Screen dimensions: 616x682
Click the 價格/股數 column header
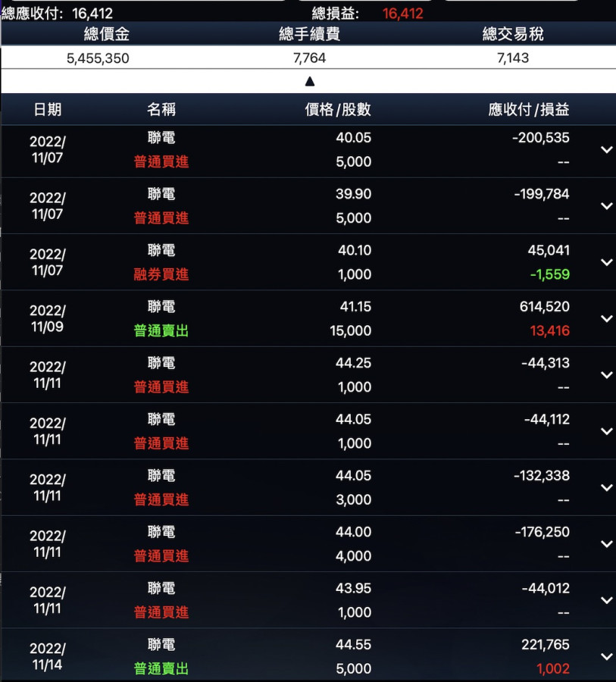pos(338,109)
